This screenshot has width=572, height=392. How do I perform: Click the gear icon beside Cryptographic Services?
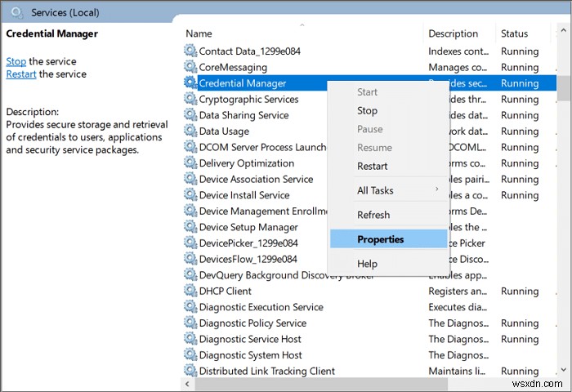pos(190,99)
